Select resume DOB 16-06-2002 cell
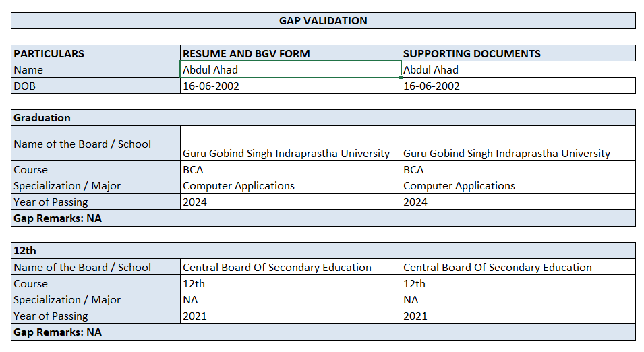The image size is (644, 352). pyautogui.click(x=291, y=86)
